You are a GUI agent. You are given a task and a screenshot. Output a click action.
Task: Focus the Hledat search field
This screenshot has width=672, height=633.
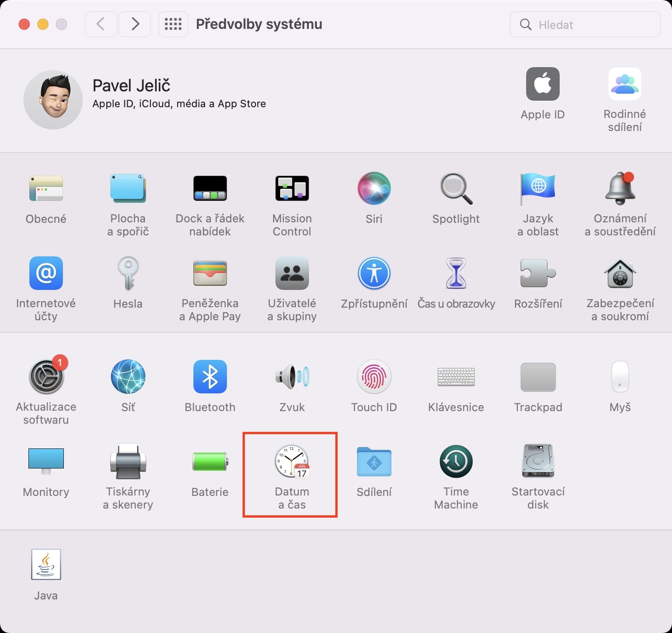coord(585,24)
